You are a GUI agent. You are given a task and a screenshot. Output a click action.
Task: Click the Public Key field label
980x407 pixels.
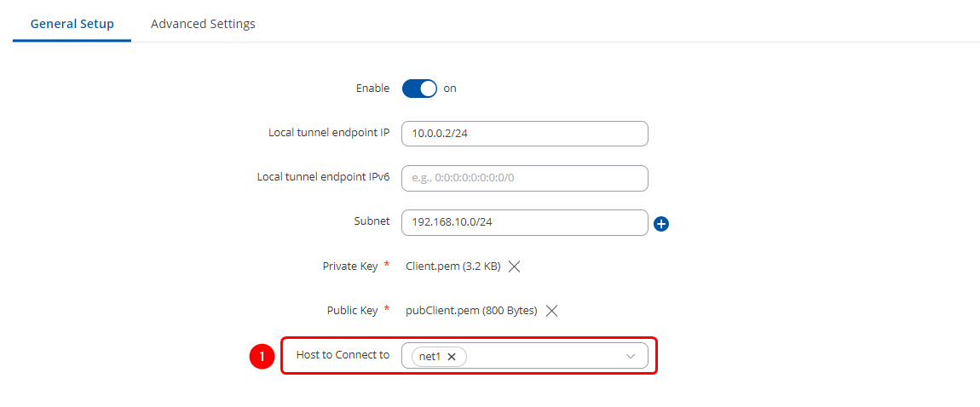352,311
